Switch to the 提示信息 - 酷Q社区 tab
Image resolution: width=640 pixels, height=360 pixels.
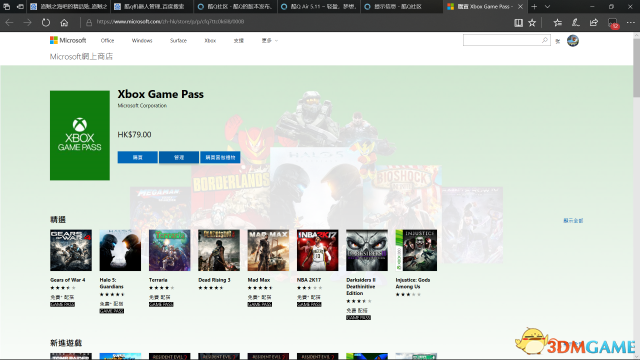coord(402,7)
